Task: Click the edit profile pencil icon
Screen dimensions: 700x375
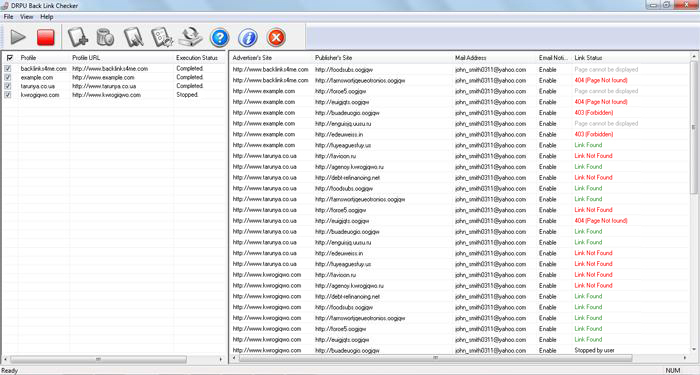Action: 133,37
